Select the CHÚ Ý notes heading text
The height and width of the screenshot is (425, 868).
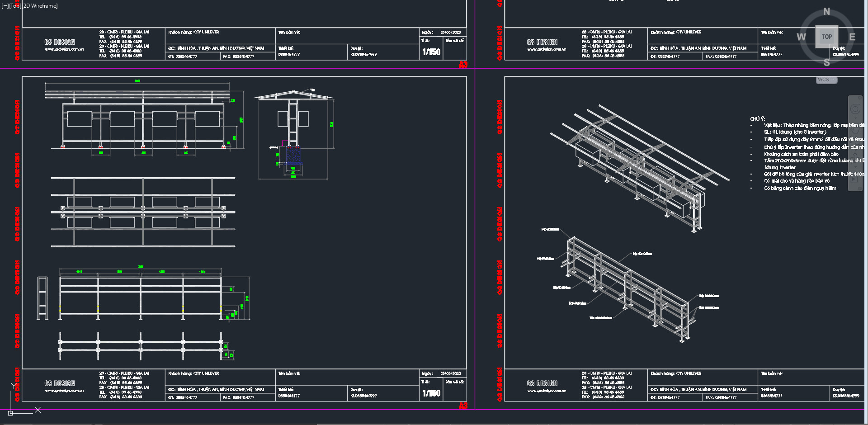pos(757,119)
